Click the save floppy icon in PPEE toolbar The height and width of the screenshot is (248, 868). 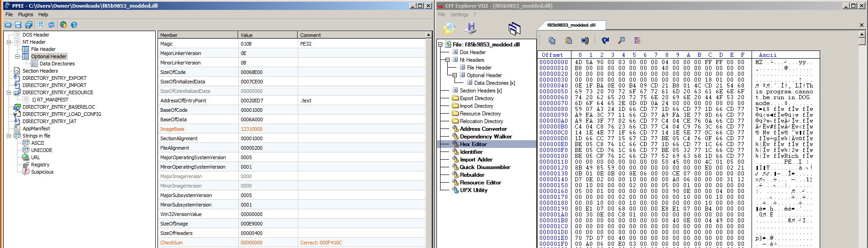point(18,25)
